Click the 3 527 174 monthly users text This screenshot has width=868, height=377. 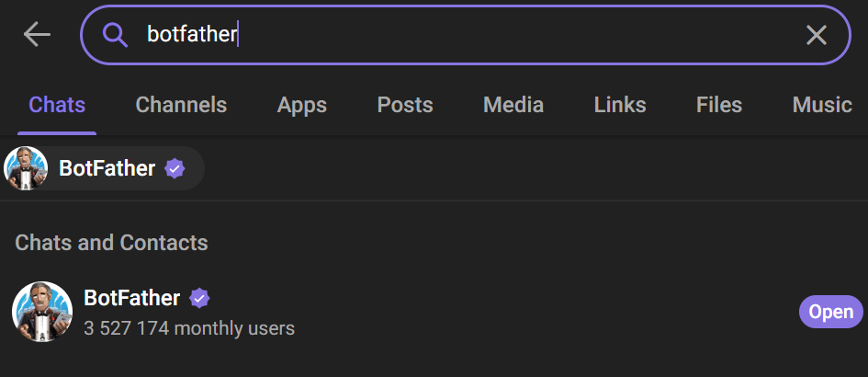pos(189,327)
